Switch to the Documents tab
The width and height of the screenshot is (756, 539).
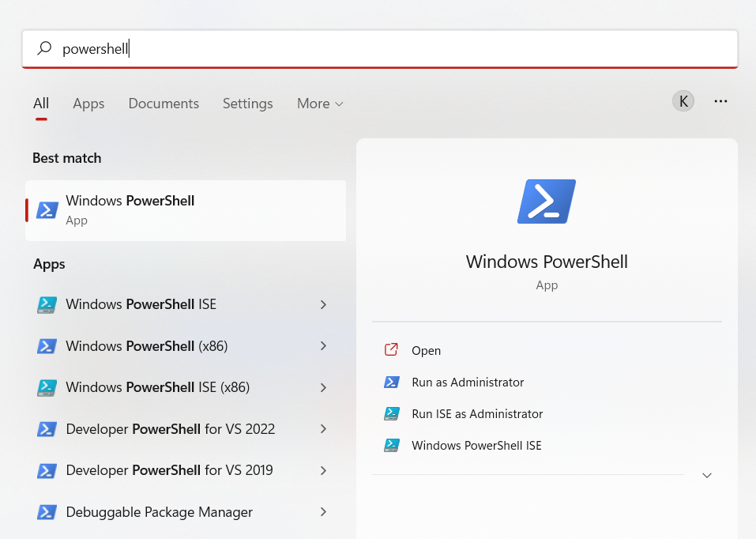pos(164,104)
